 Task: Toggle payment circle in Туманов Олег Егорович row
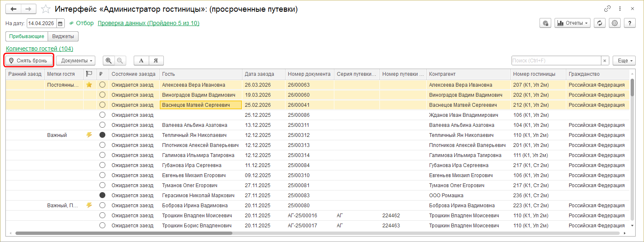pos(102,185)
